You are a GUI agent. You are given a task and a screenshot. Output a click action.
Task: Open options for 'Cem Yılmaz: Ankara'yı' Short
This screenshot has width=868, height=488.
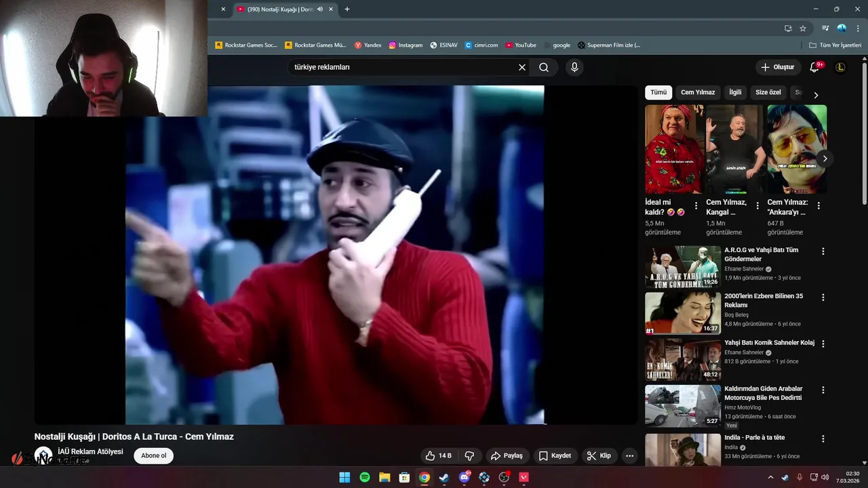click(x=818, y=205)
